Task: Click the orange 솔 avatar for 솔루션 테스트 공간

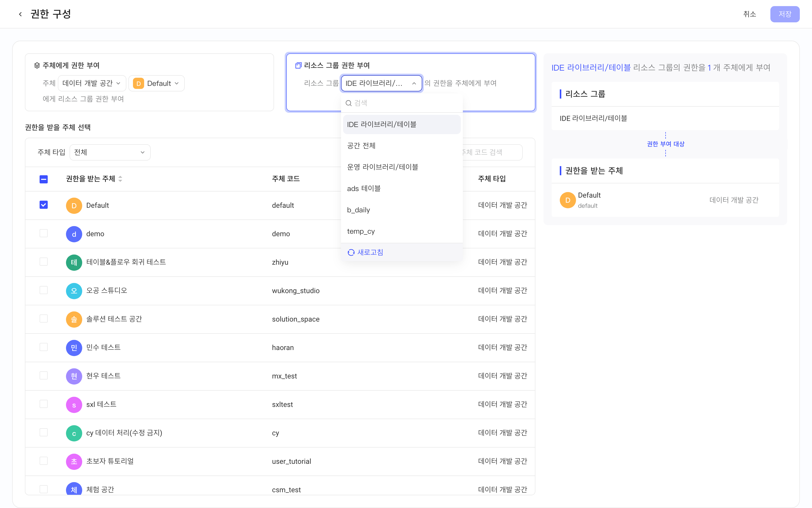Action: [x=74, y=319]
